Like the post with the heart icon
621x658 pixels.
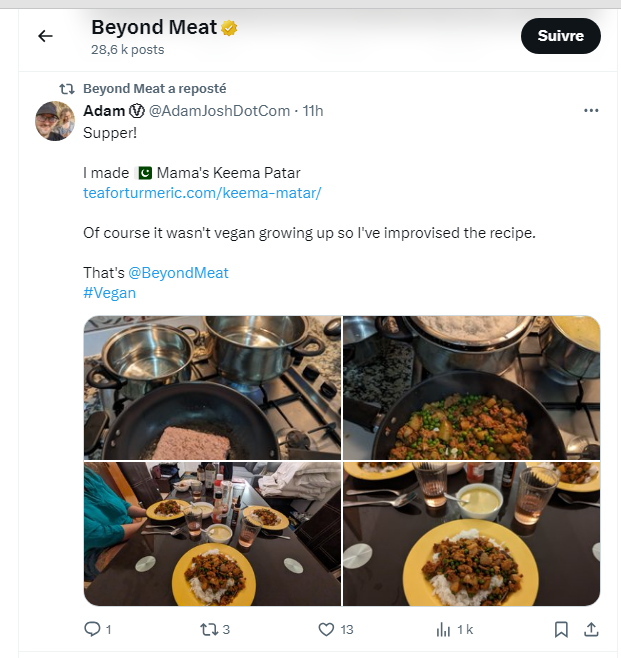(x=326, y=629)
